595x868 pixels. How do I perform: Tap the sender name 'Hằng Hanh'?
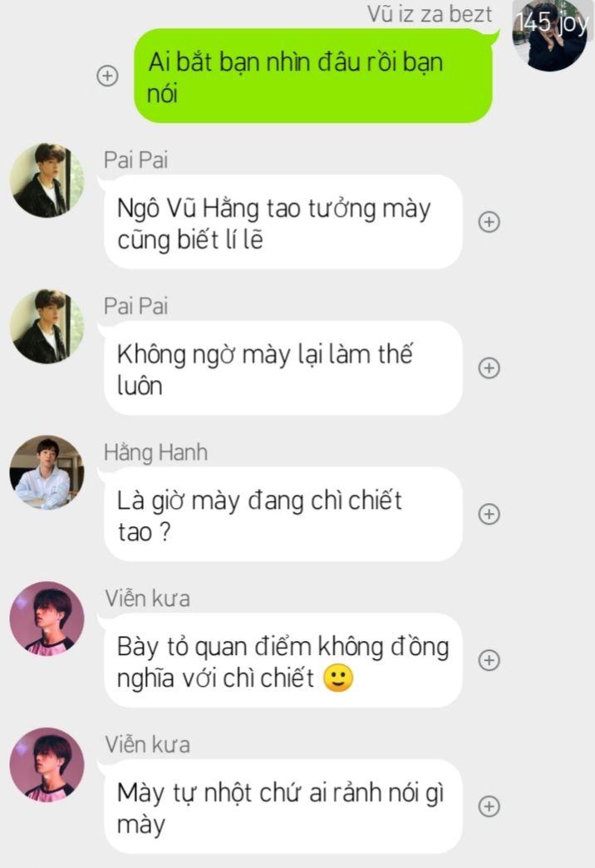point(156,452)
